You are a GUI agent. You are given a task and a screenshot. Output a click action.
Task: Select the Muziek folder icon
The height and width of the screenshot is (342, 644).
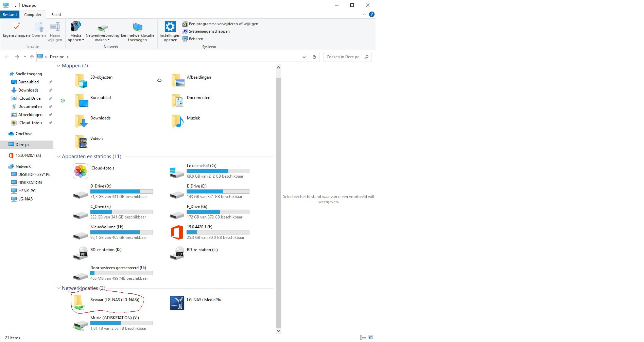[178, 121]
